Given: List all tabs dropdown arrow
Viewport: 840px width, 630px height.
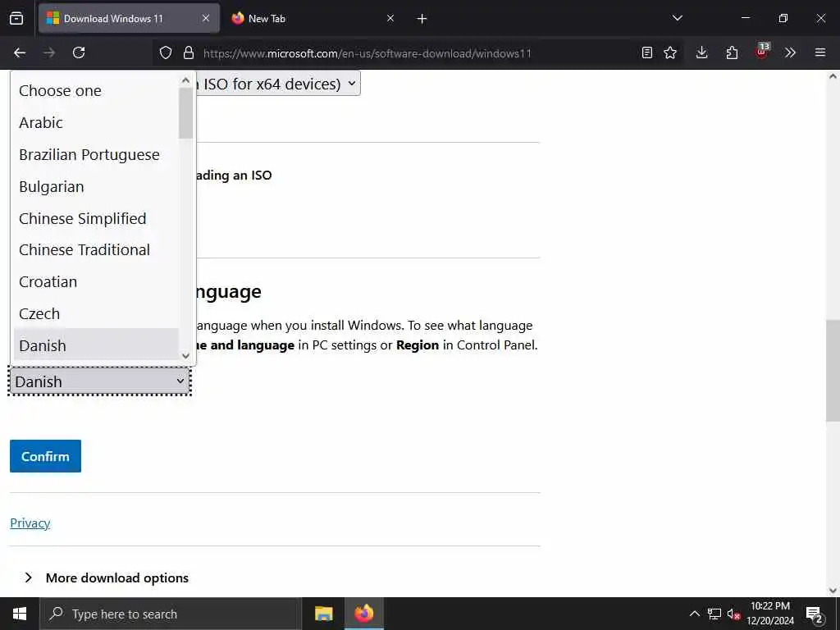Looking at the screenshot, I should coord(677,18).
